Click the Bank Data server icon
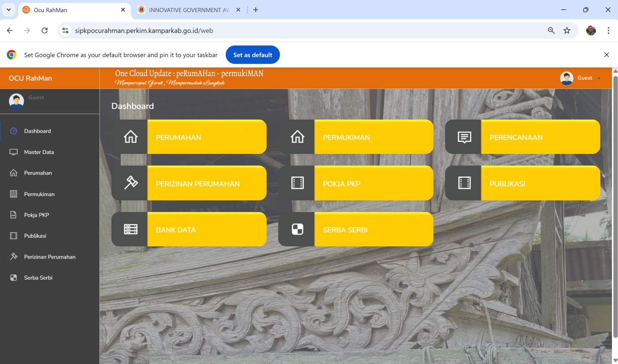This screenshot has height=364, width=618. click(x=130, y=230)
